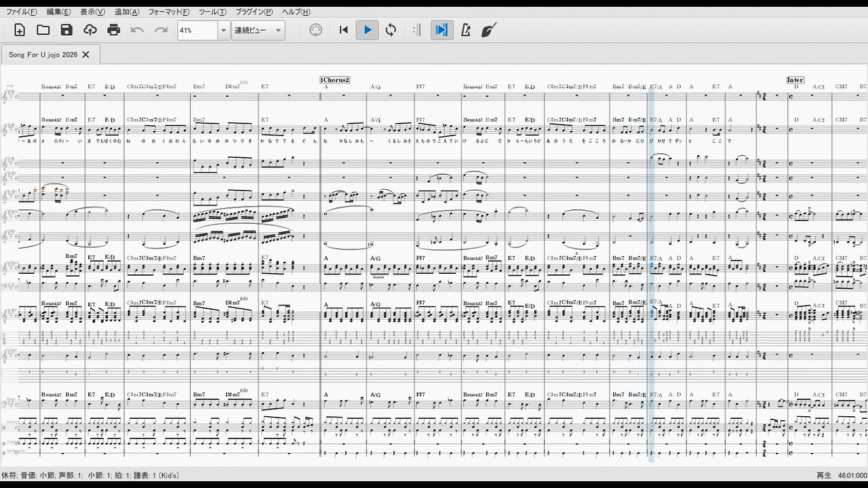Screen dimensions: 868x488
Task: Toggle MIDI input with the round connector icon
Action: tap(316, 30)
